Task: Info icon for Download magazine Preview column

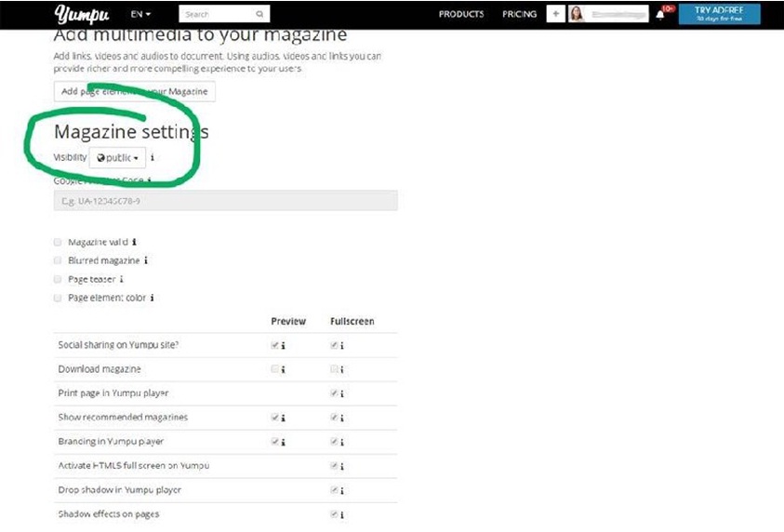Action: pyautogui.click(x=283, y=369)
